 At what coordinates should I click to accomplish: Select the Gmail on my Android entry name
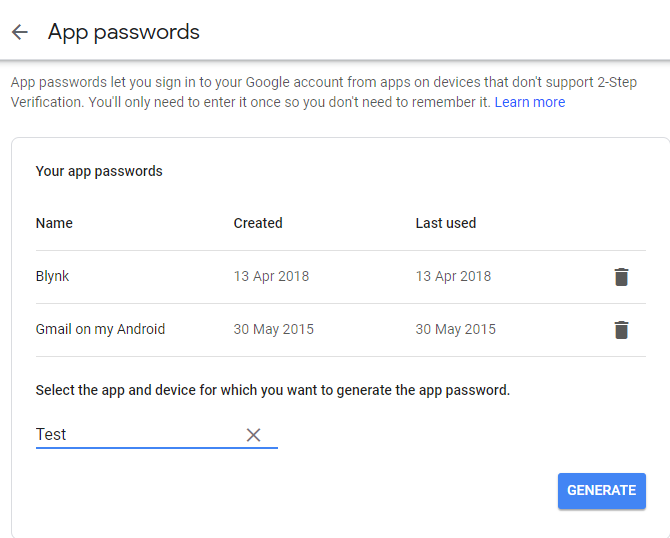[100, 329]
